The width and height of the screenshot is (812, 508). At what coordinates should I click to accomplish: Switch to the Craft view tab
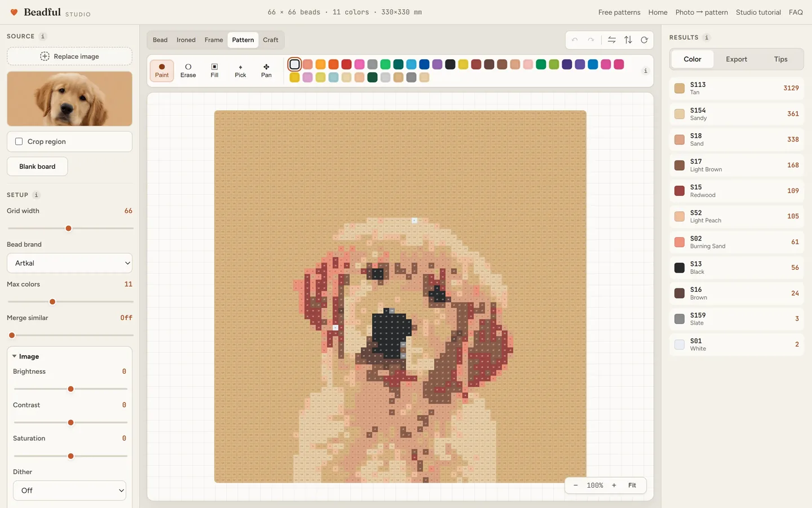(271, 40)
